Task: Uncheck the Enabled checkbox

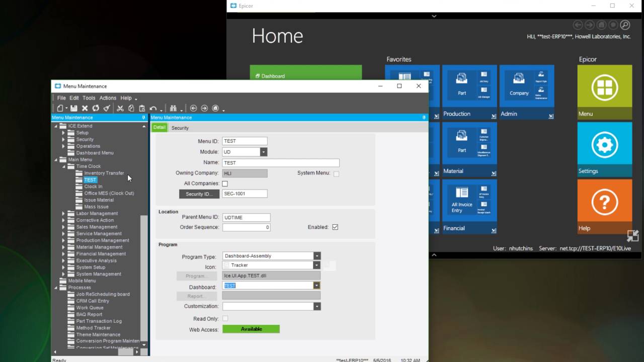Action: coord(335,227)
